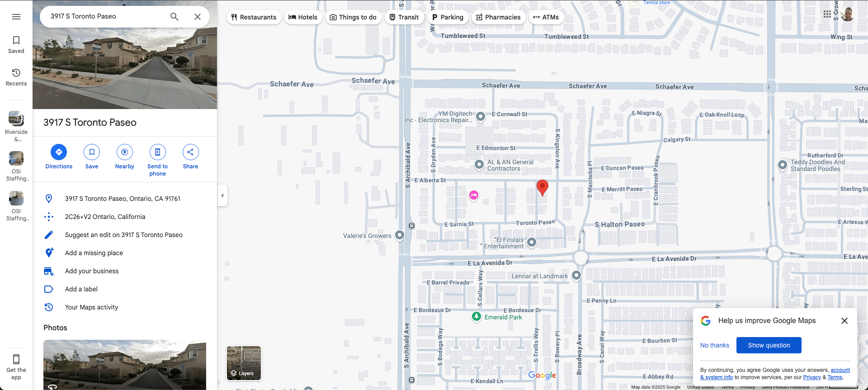Show nearby Pharmacies on map
The height and width of the screenshot is (390, 868).
point(498,17)
